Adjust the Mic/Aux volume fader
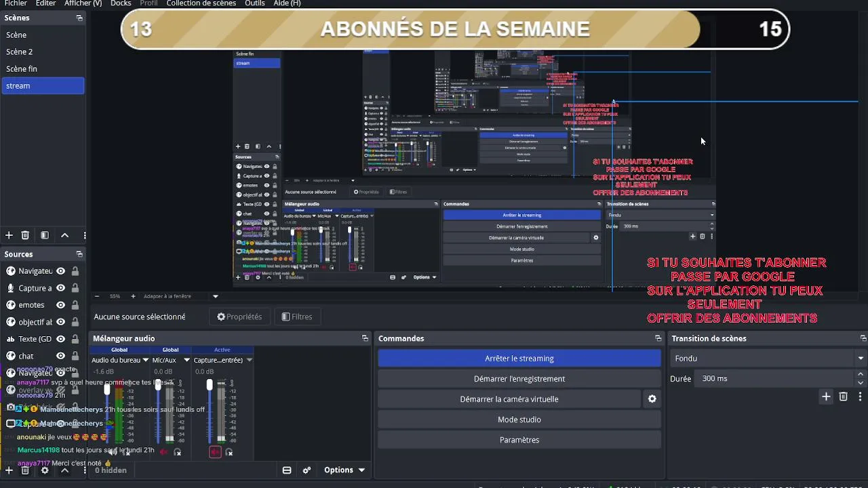This screenshot has width=868, height=488. click(158, 384)
